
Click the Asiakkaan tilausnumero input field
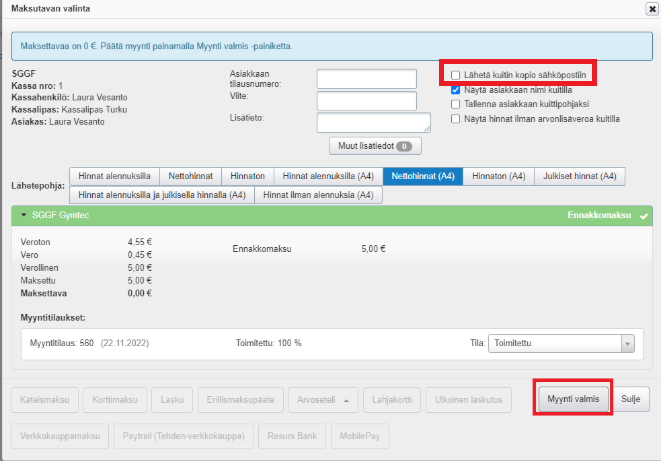pos(366,79)
